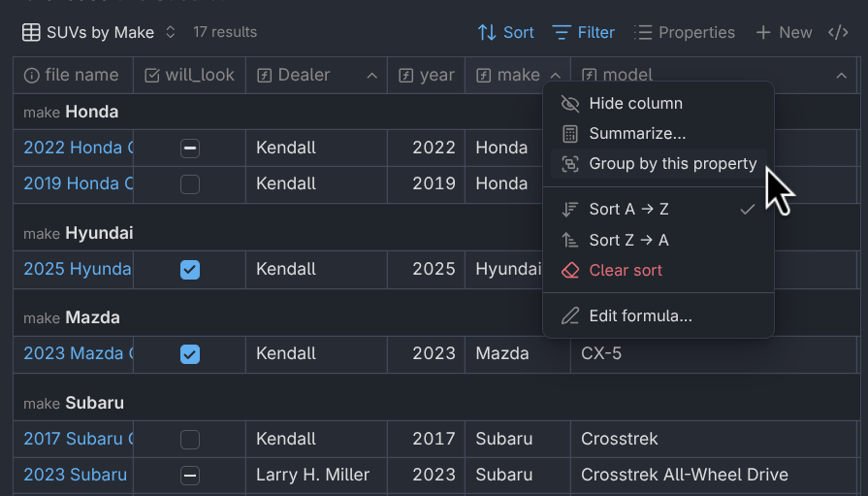Choose Hide column from the menu
The height and width of the screenshot is (496, 868).
click(x=635, y=104)
